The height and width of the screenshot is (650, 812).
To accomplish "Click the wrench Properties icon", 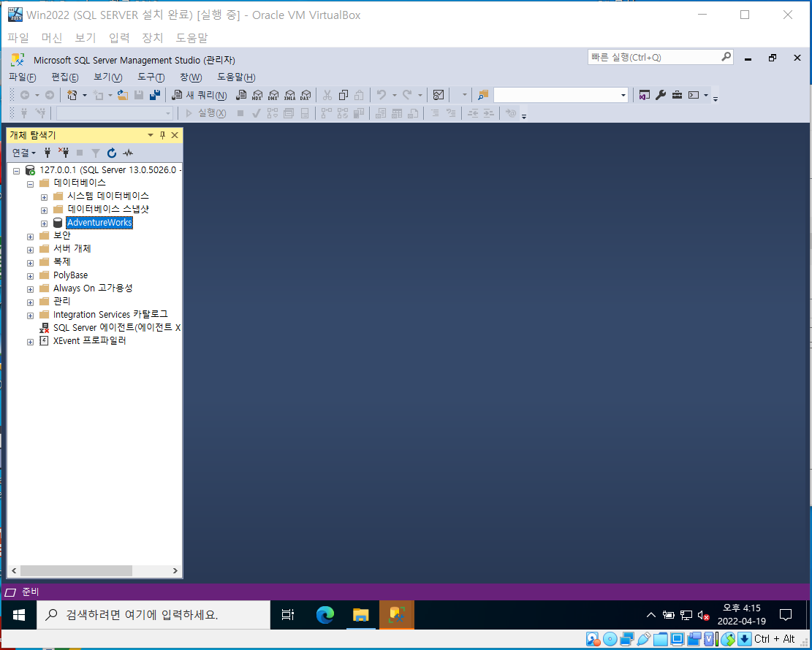I will click(660, 95).
